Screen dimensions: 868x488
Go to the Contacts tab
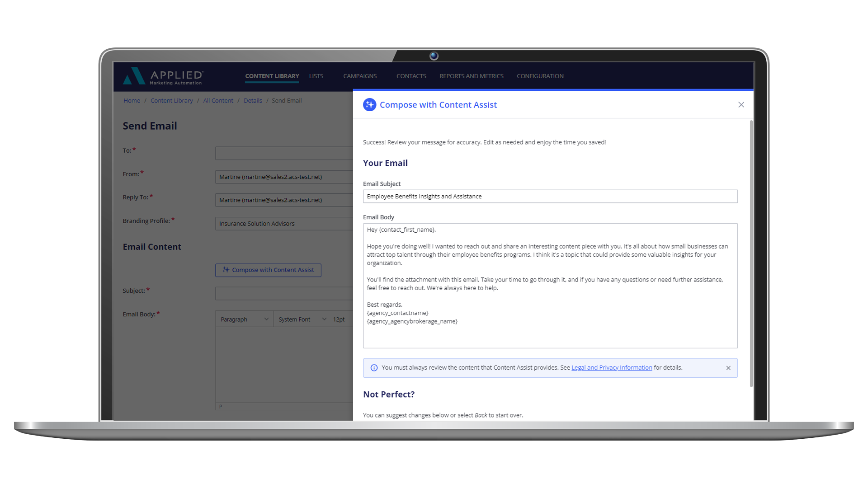pyautogui.click(x=411, y=76)
